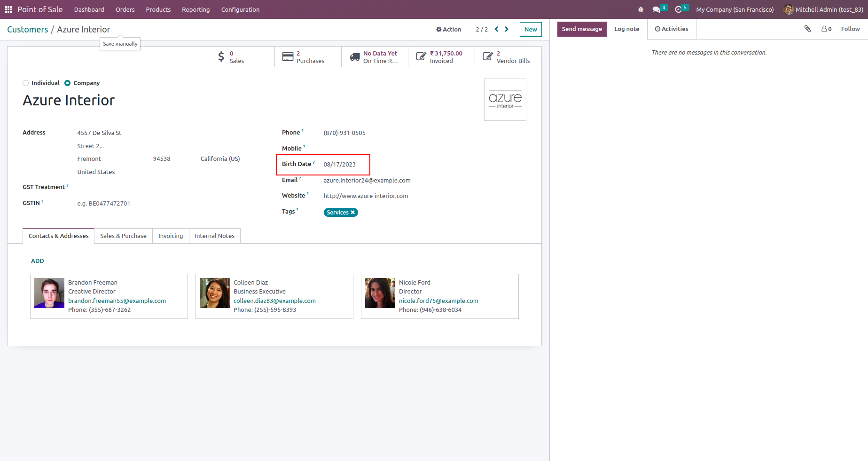Switch to Internal Notes tab
The height and width of the screenshot is (461, 868).
pos(214,236)
